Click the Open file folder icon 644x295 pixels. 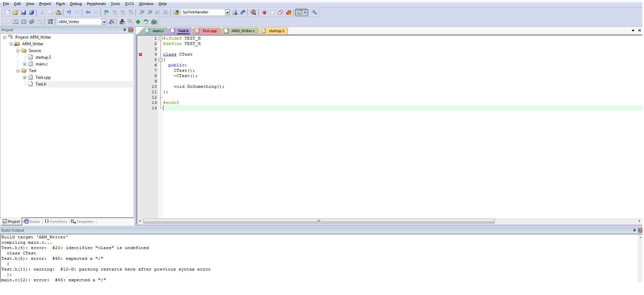(15, 12)
